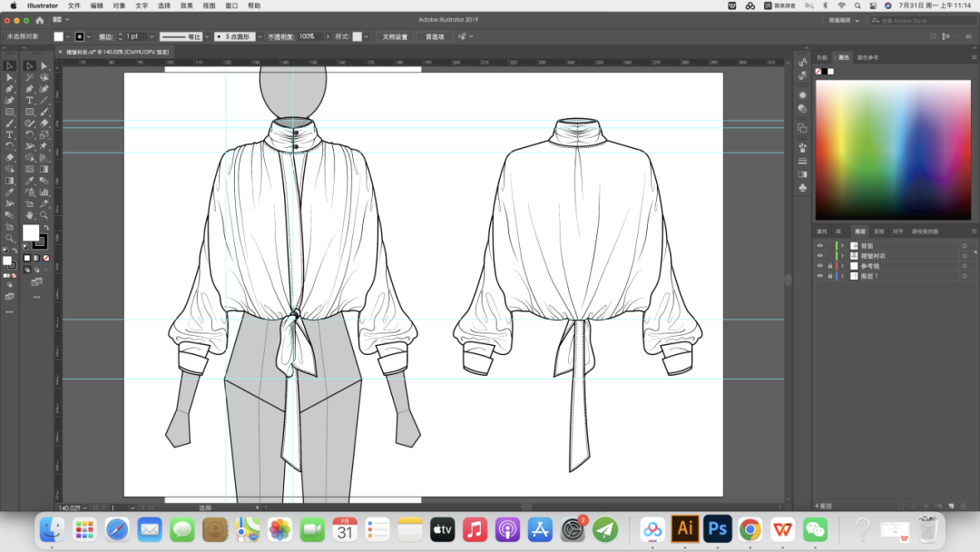Open the 文件 menu

[73, 5]
